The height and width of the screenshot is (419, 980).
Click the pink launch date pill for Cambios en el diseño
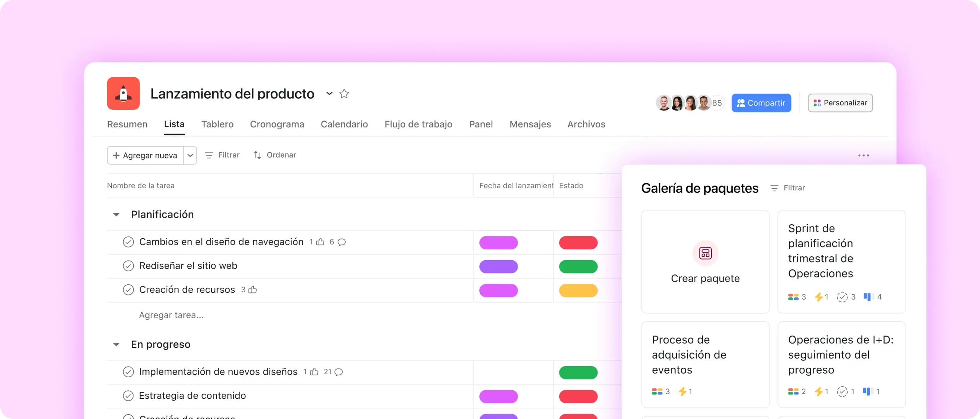coord(498,243)
